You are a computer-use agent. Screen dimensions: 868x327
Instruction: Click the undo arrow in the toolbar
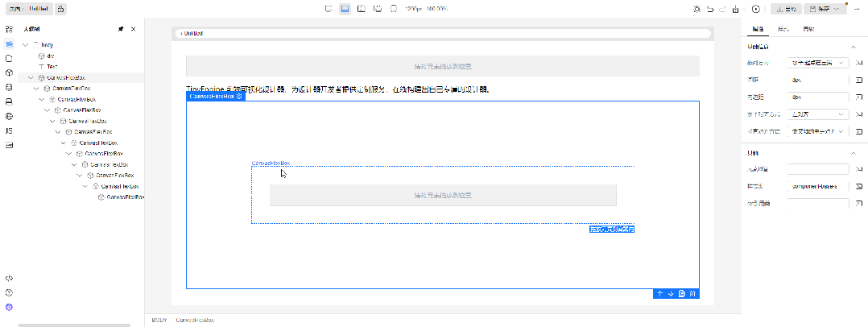pyautogui.click(x=709, y=9)
